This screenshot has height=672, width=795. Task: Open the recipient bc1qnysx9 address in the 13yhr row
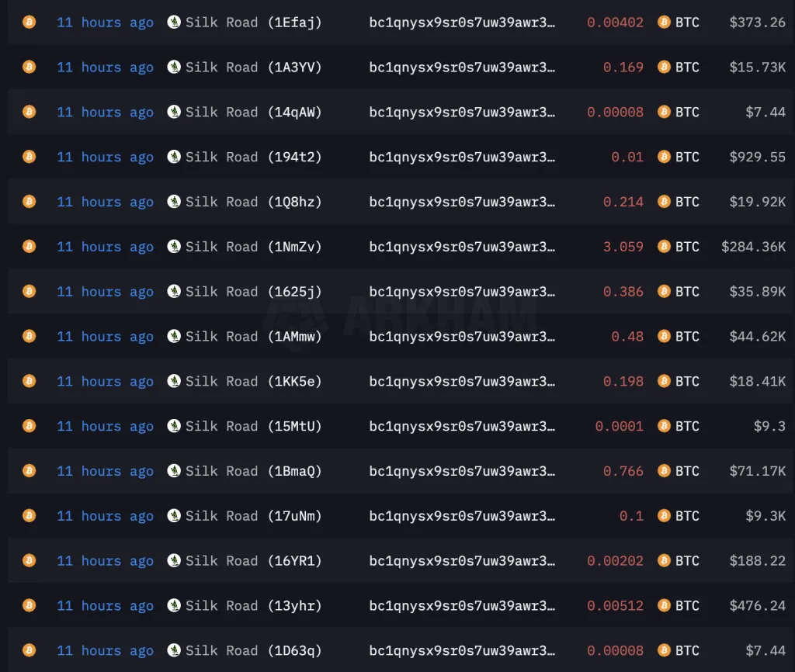462,606
